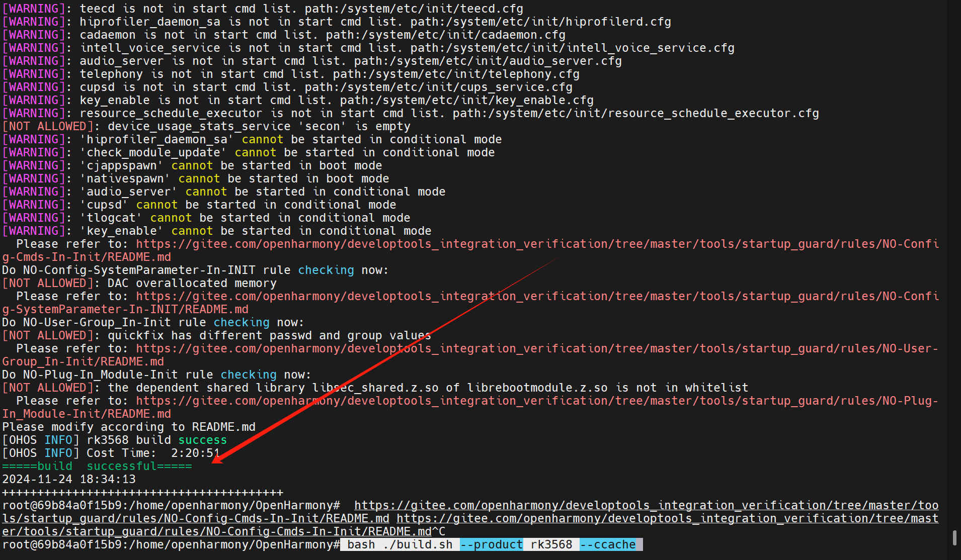
Task: Click the 'audio_server' cannot be started warning
Action: (224, 192)
